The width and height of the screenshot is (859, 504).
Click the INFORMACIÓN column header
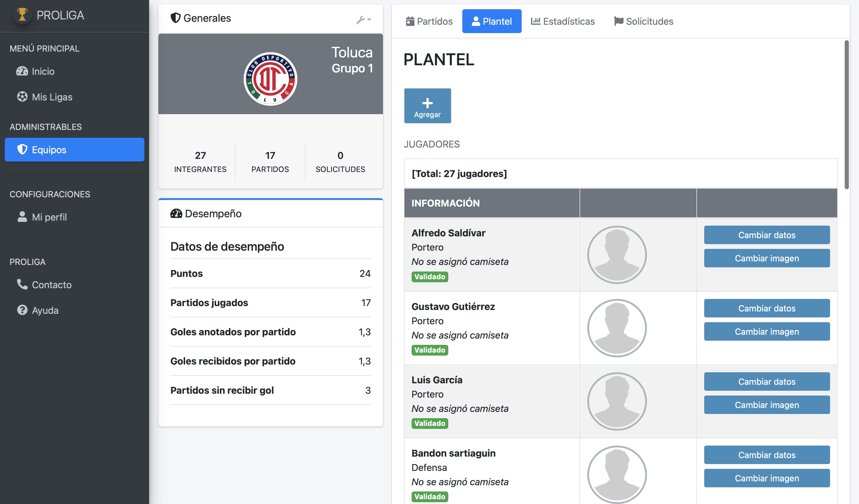(492, 203)
